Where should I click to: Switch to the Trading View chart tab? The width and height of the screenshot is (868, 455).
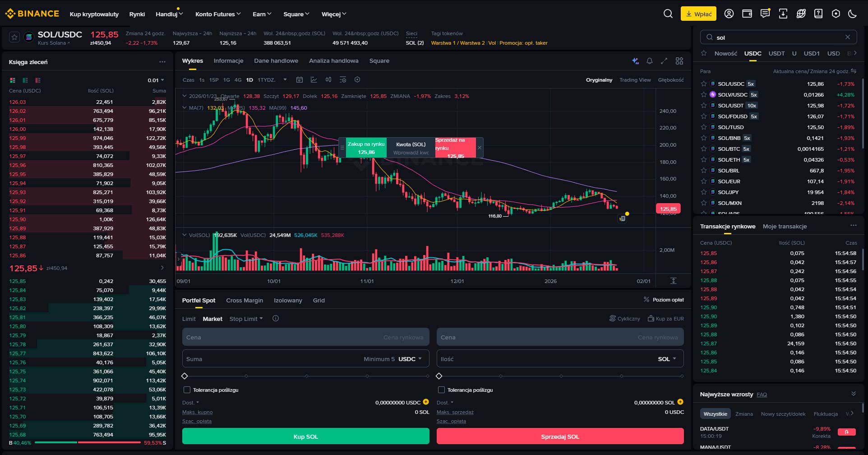coord(635,80)
